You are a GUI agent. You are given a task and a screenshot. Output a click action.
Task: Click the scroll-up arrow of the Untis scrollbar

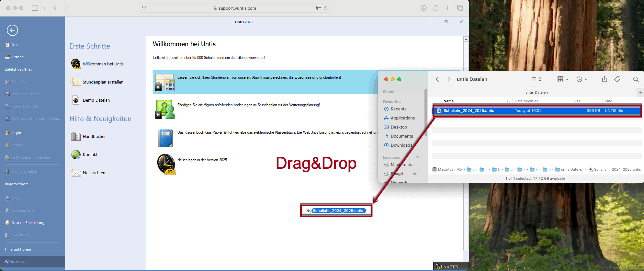point(466,39)
